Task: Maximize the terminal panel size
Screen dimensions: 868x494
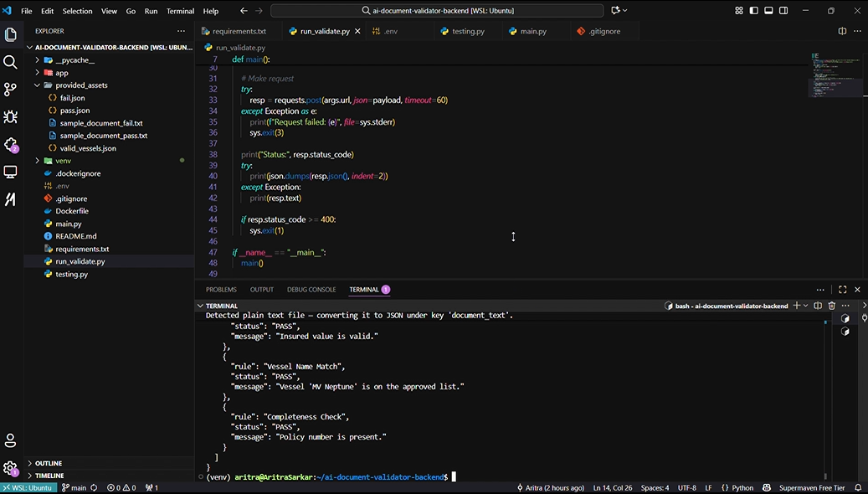Action: tap(842, 290)
